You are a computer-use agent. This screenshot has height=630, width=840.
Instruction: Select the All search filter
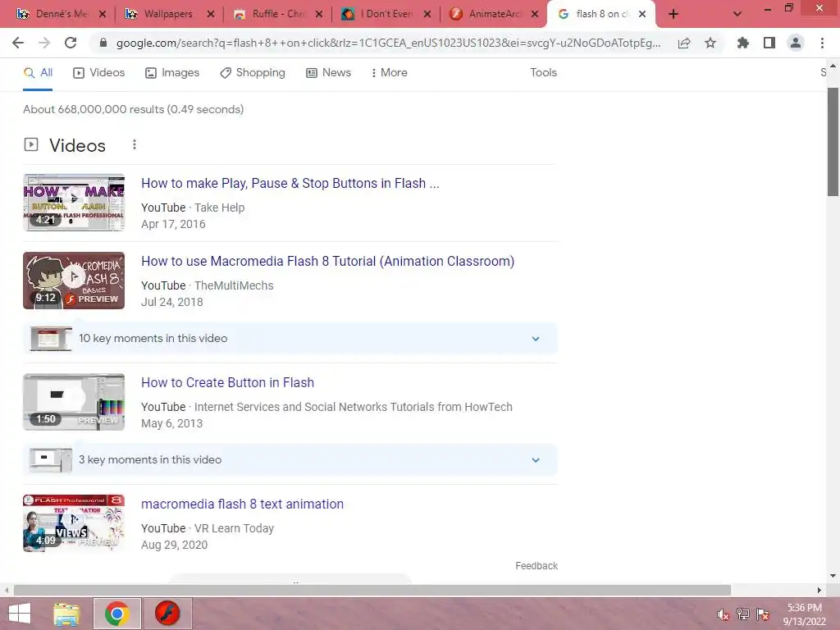(38, 73)
